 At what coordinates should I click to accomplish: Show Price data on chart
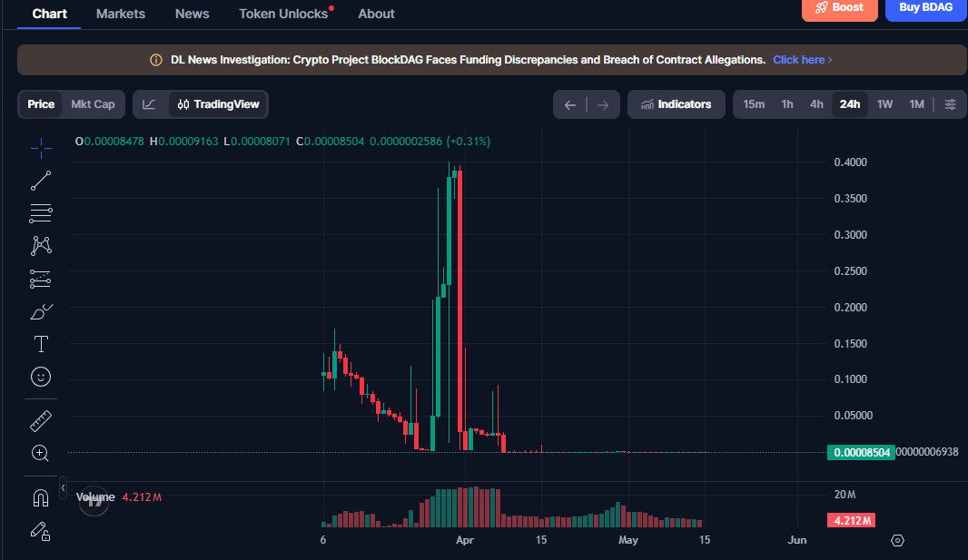click(41, 104)
